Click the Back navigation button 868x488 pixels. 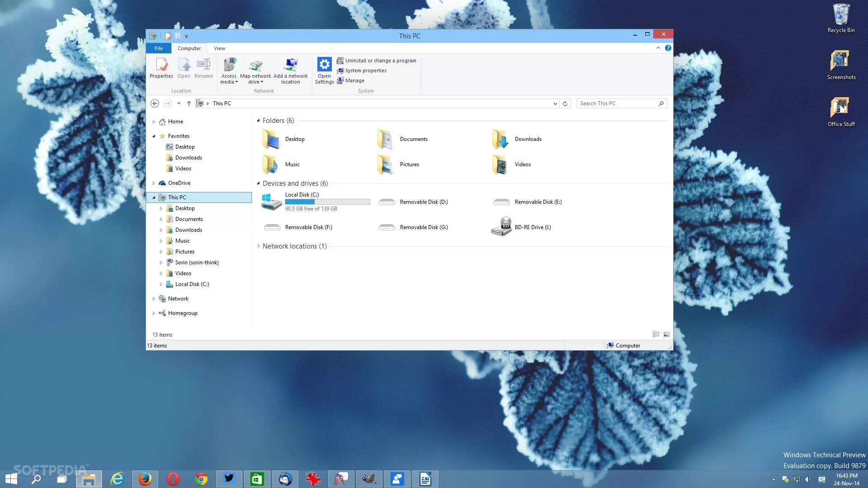pyautogui.click(x=155, y=103)
